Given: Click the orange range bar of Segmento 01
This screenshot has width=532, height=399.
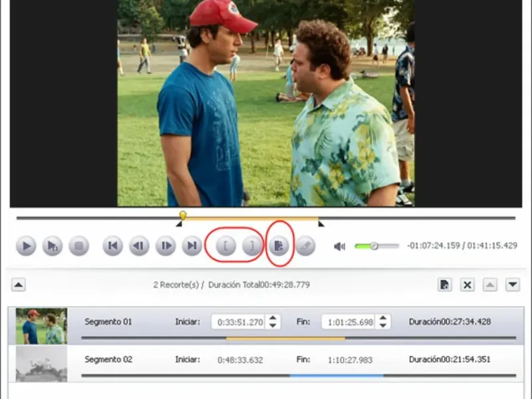Looking at the screenshot, I should [286, 338].
